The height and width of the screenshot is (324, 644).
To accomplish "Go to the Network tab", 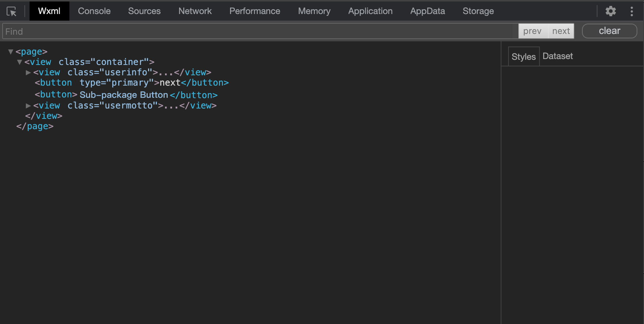I will [x=195, y=11].
